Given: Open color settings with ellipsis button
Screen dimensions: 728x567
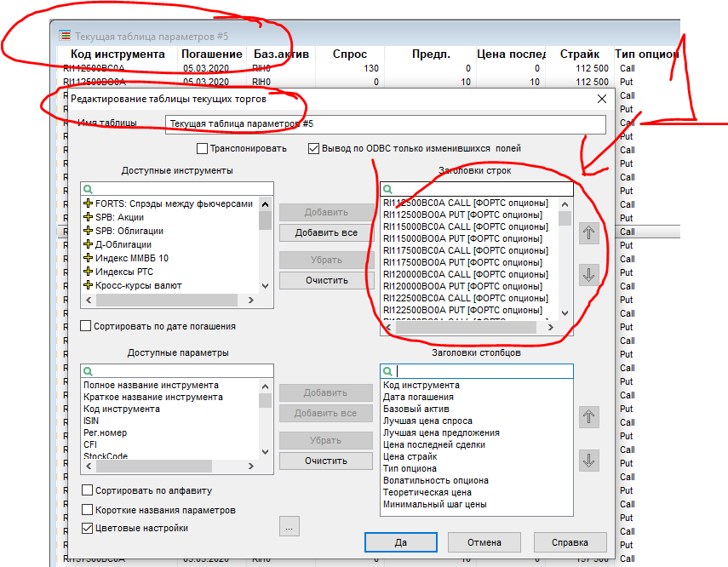Looking at the screenshot, I should (289, 527).
